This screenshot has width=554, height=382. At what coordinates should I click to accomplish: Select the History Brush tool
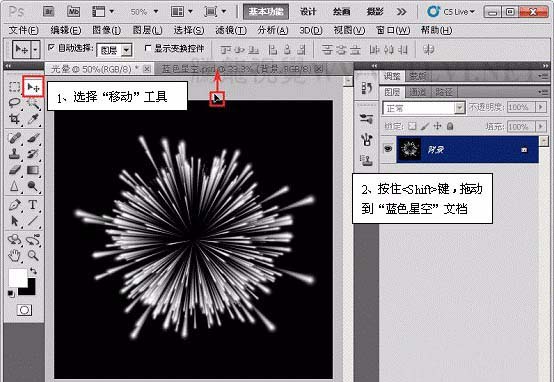33,154
